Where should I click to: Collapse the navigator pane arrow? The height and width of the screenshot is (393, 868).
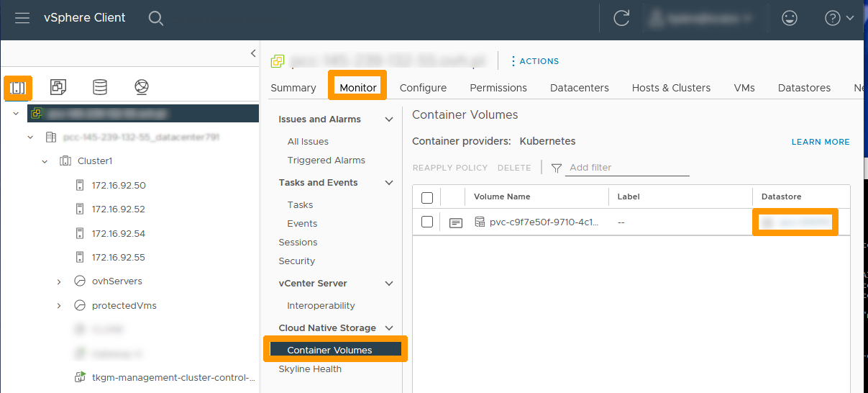pos(253,53)
